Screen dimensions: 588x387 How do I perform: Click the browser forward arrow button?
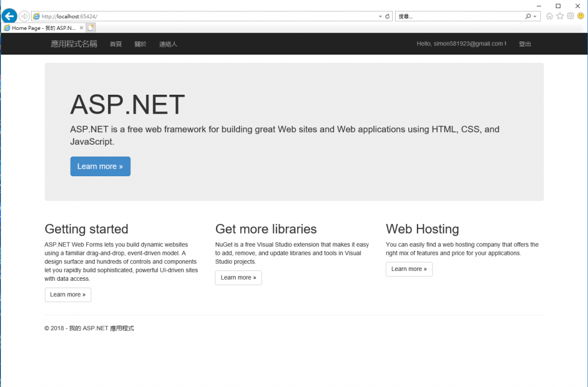point(24,16)
